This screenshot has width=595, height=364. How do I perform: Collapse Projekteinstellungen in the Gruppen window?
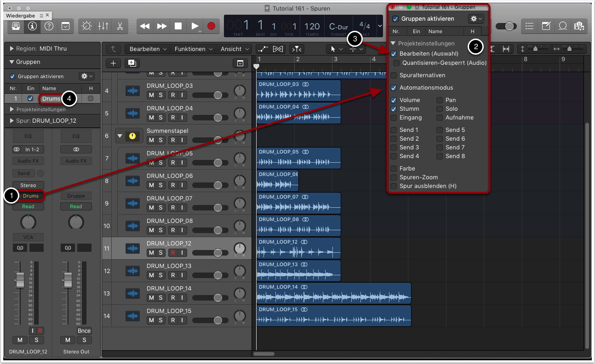coord(393,44)
